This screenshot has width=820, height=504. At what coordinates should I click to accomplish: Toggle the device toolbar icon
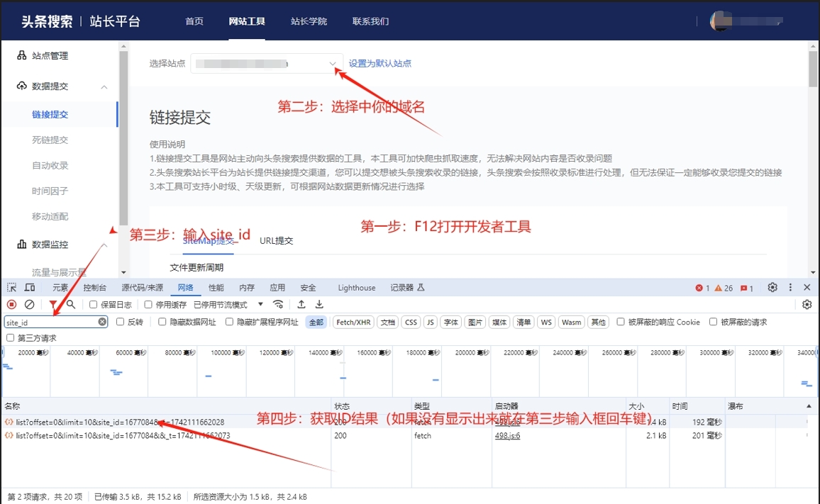30,288
